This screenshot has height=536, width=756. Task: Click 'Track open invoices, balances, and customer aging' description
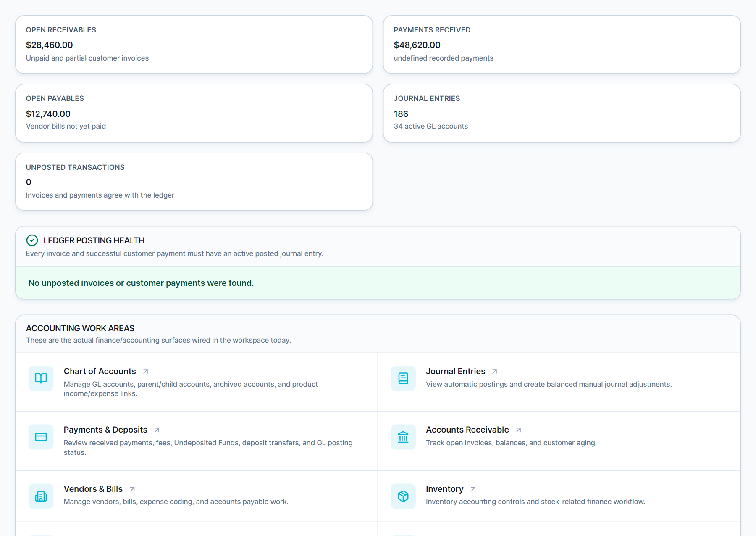[x=511, y=443]
